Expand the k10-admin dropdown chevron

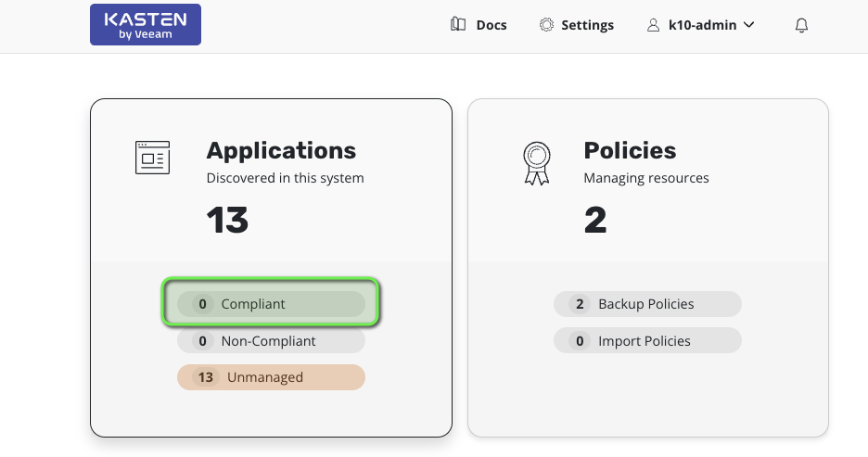749,25
